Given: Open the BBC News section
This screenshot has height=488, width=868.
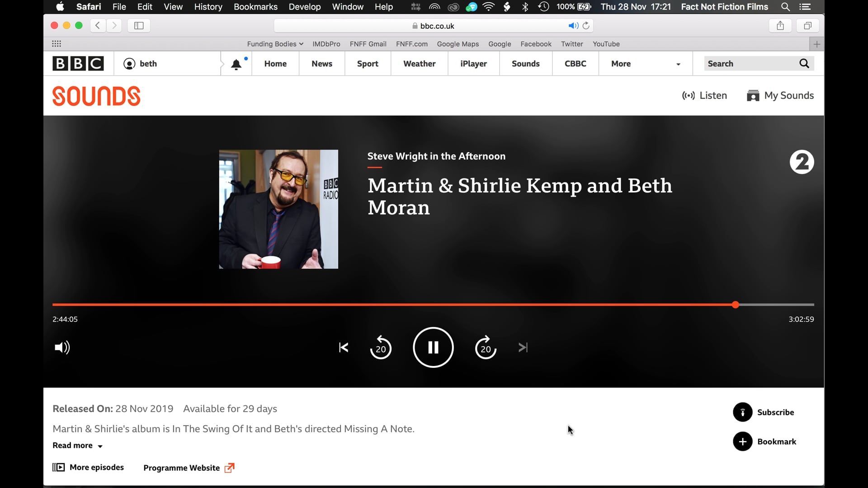Looking at the screenshot, I should (322, 64).
